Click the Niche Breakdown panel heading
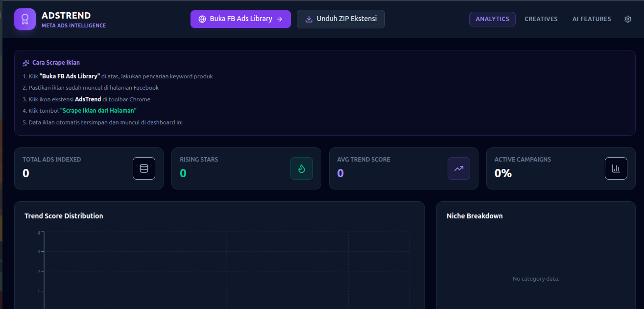The image size is (644, 309). coord(475,216)
